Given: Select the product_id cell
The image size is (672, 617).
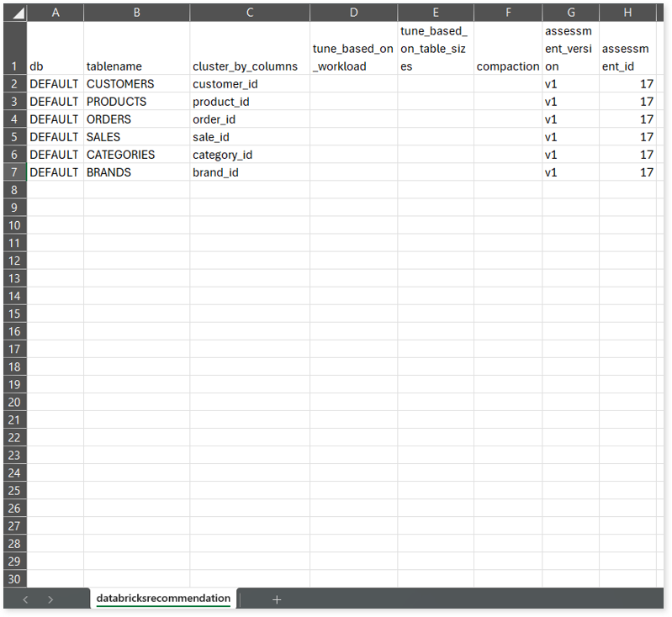Looking at the screenshot, I should coord(250,102).
